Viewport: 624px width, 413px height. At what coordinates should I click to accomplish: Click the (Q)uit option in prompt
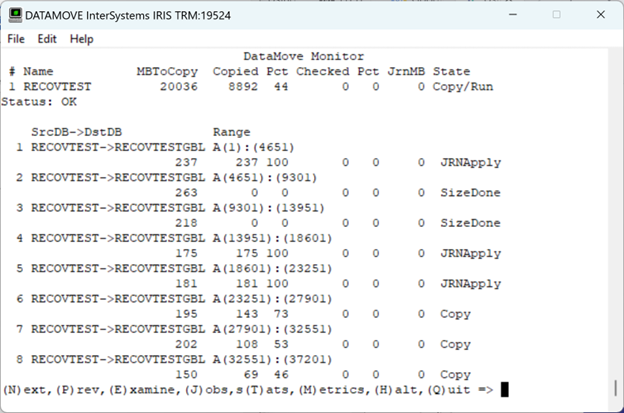[x=449, y=390]
